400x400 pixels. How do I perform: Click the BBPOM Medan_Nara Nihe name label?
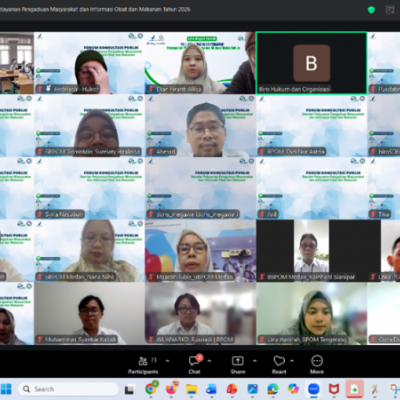click(x=80, y=277)
